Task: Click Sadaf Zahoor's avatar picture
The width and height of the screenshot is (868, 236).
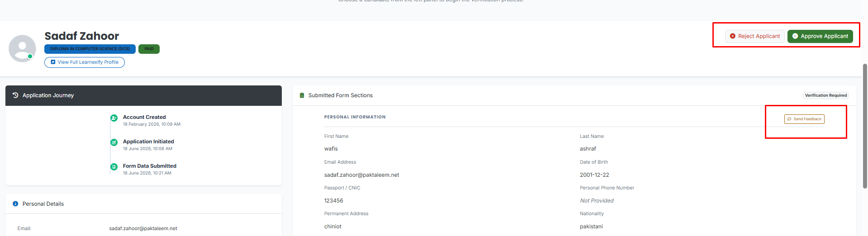Action: coord(22,48)
